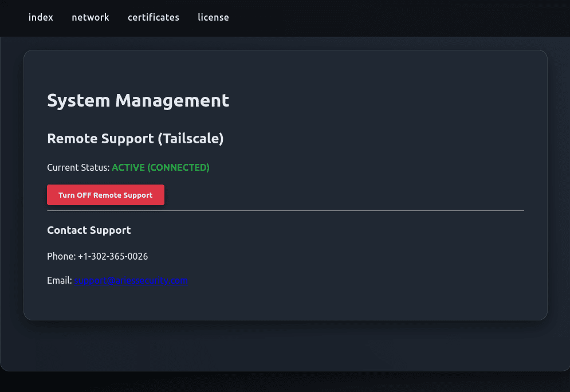Image resolution: width=570 pixels, height=392 pixels.
Task: Click the phone number +1-302-365-0026
Action: point(113,256)
